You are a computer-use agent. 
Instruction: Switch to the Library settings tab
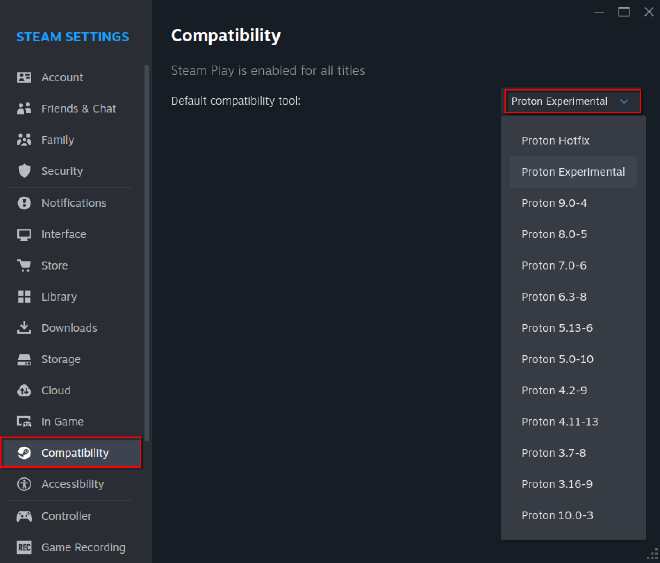59,297
